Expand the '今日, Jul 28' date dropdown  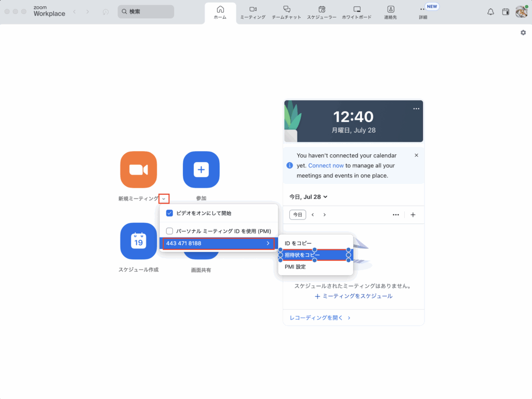click(x=308, y=197)
